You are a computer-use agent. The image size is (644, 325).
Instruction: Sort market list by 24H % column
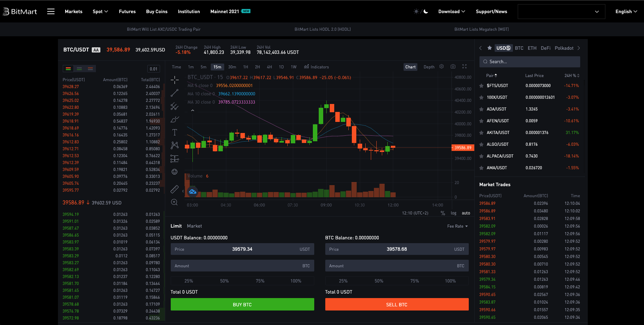[x=572, y=76]
